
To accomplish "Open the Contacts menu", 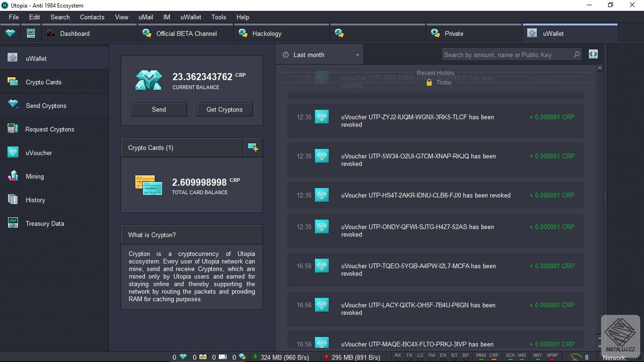I will coord(92,17).
